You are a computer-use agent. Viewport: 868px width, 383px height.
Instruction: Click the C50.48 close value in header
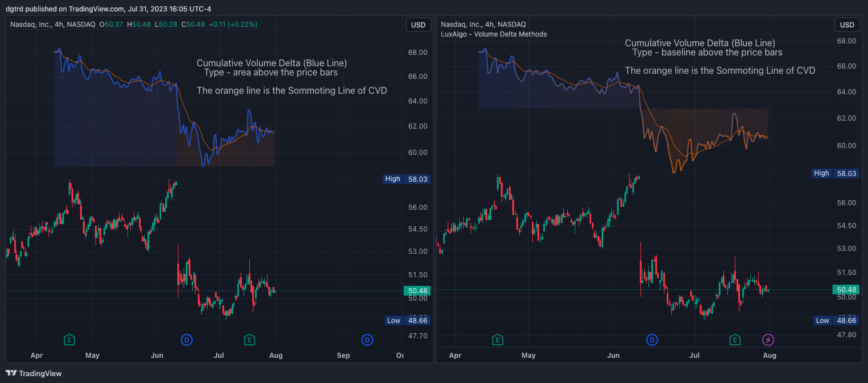point(193,25)
